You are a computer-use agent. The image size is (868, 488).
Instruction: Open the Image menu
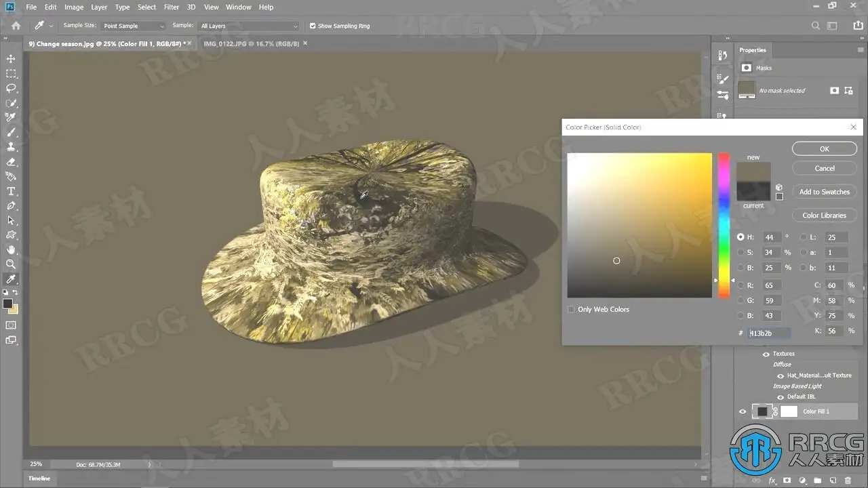pyautogui.click(x=74, y=7)
